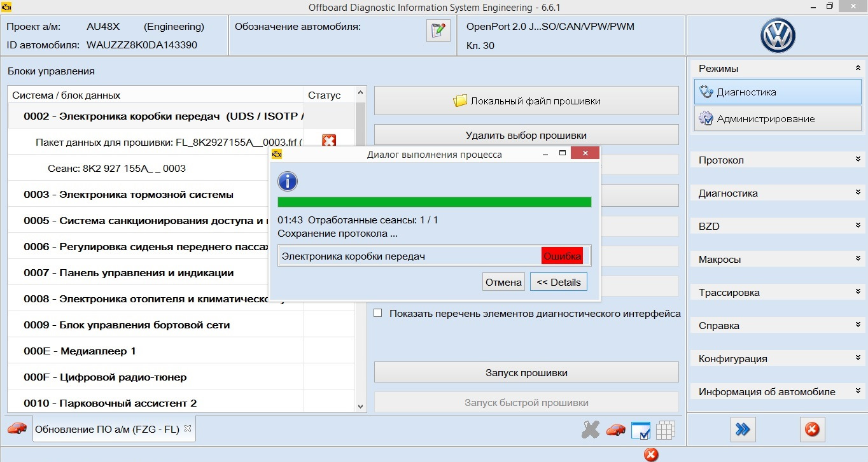Close the process execution dialog
This screenshot has height=462, width=868.
click(x=585, y=153)
